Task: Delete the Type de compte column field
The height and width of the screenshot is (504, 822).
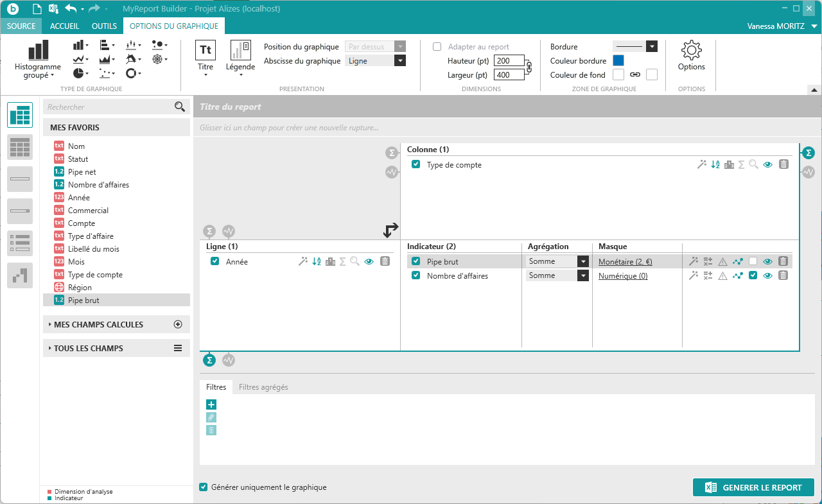Action: pyautogui.click(x=783, y=164)
